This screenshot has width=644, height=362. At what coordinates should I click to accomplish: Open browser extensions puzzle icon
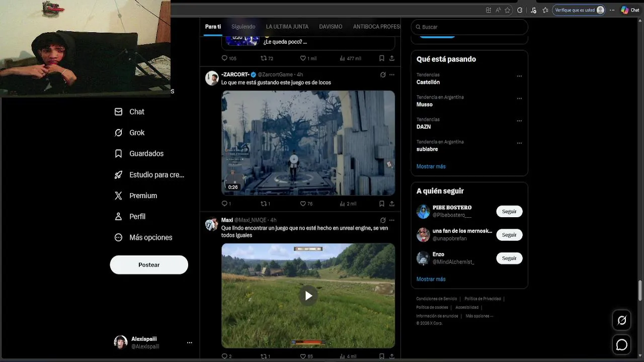[x=520, y=10]
